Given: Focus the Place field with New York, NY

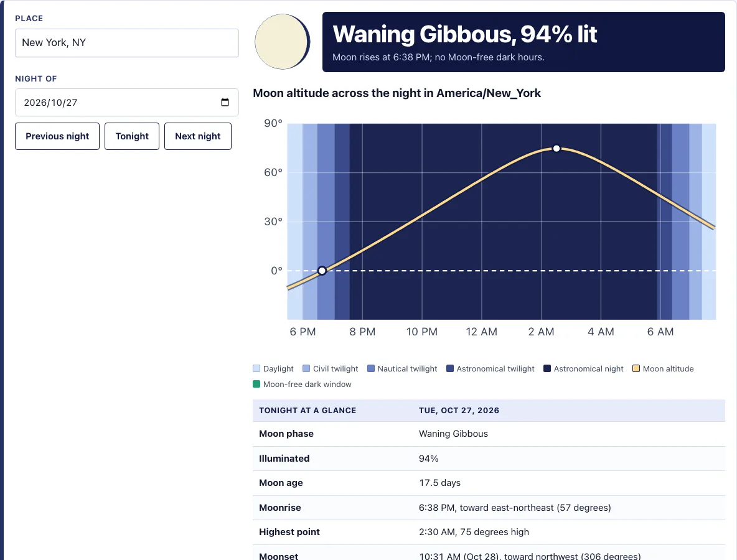Looking at the screenshot, I should tap(127, 43).
